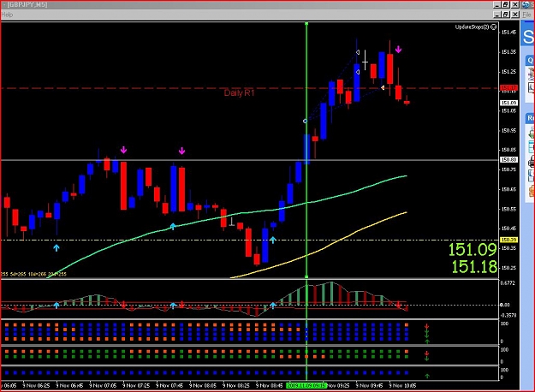Screen dimensions: 535x392
Task: Click the cyan up arrow near 08:45 on price chart
Action: click(273, 240)
